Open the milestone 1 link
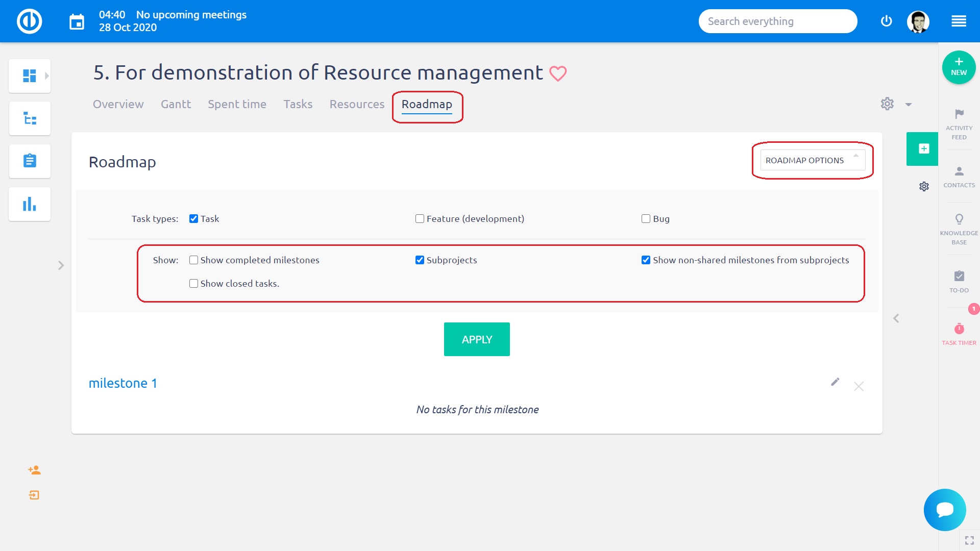This screenshot has width=980, height=551. point(122,383)
